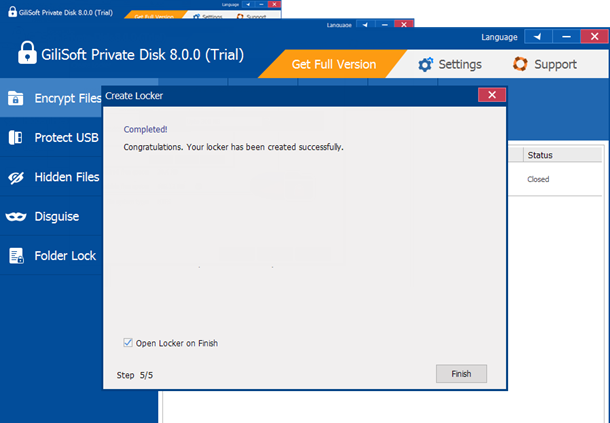Viewport: 610px width, 423px height.
Task: Click Get Full Version in smallest background window
Action: [x=154, y=16]
